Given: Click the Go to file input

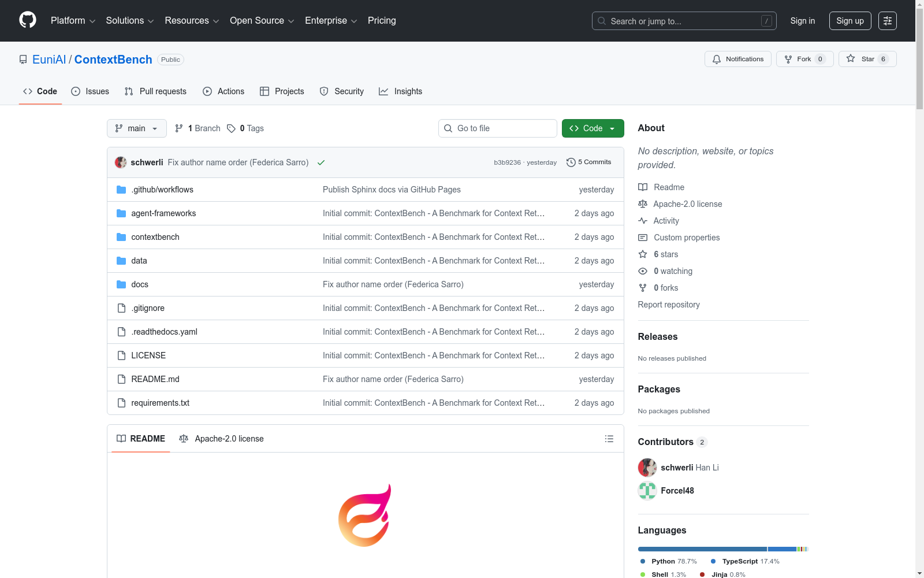Looking at the screenshot, I should tap(498, 128).
